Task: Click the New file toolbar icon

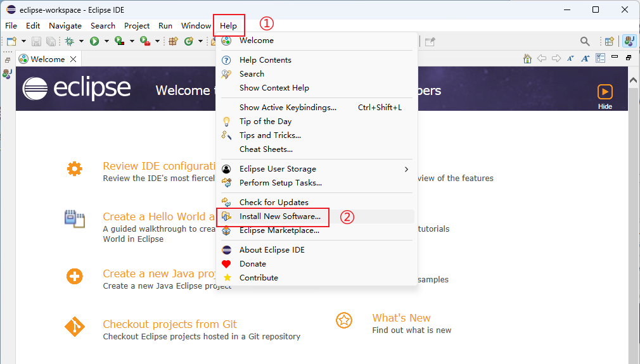Action: 11,41
